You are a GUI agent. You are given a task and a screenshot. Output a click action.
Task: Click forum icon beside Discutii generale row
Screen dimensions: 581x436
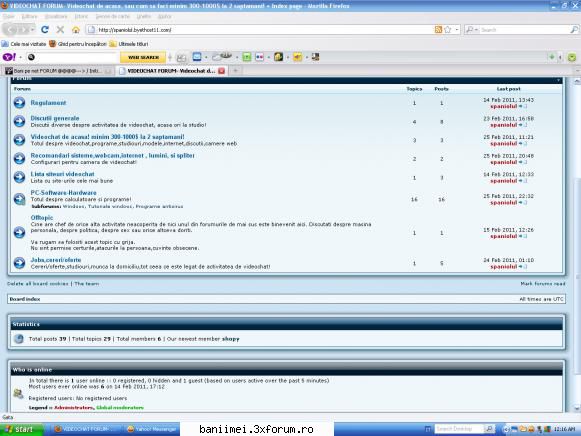click(19, 121)
